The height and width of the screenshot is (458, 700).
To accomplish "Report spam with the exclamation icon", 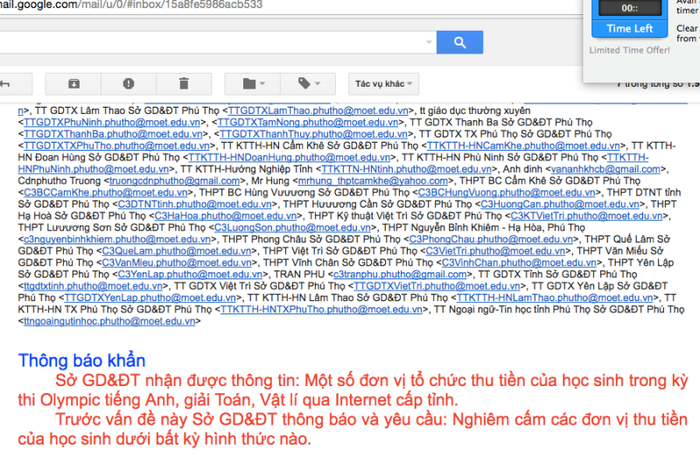I will [x=128, y=82].
